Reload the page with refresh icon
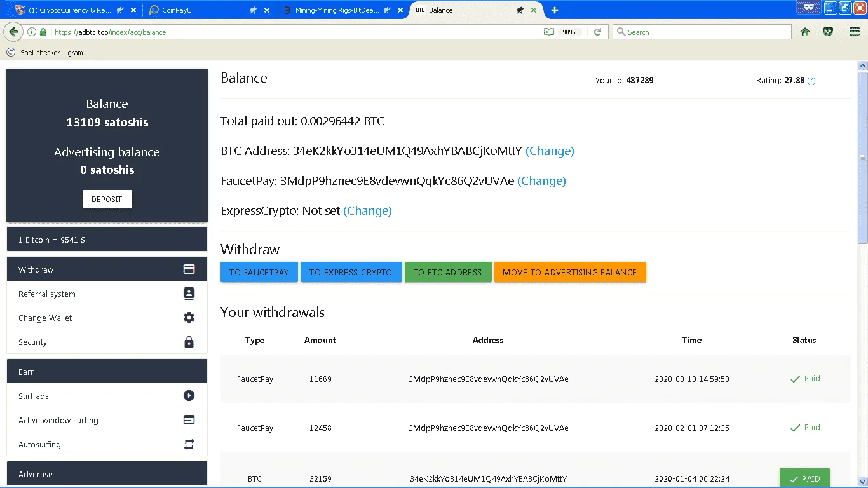 pos(597,32)
